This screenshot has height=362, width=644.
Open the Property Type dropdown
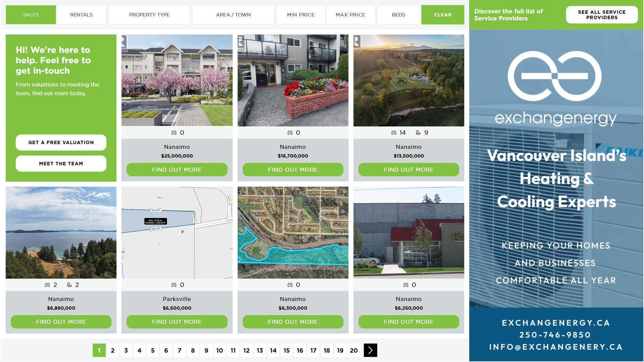click(x=149, y=15)
